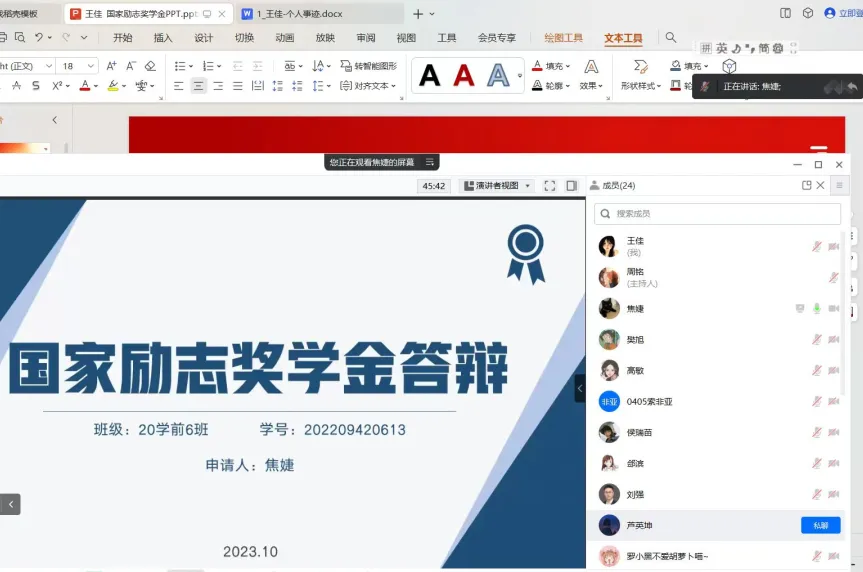Enter fullscreen view in meeting window
The height and width of the screenshot is (572, 863).
click(x=549, y=186)
